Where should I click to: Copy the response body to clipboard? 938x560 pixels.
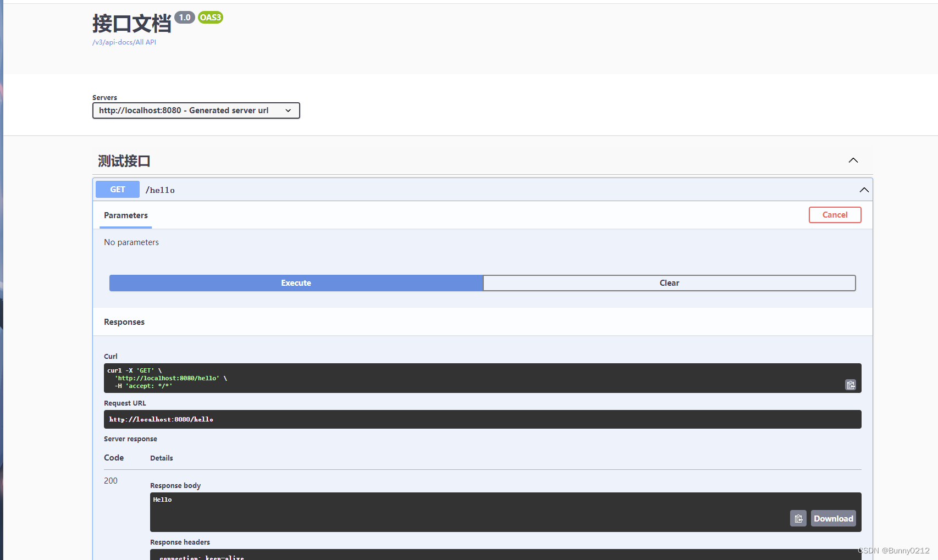coord(798,518)
